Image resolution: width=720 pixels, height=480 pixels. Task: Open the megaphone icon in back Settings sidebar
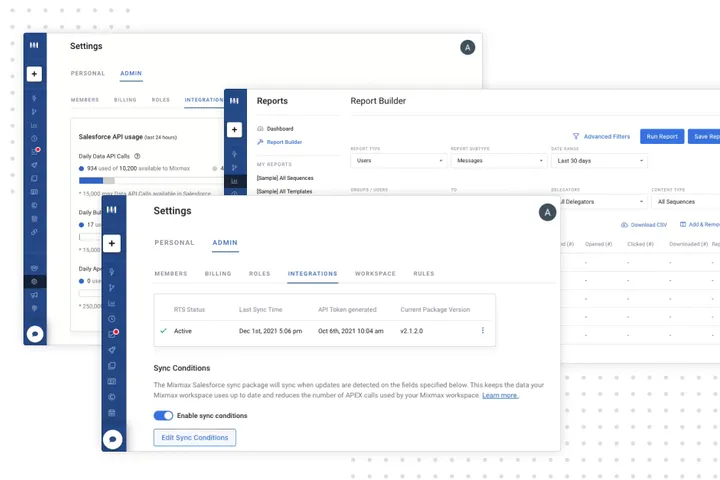tap(34, 295)
